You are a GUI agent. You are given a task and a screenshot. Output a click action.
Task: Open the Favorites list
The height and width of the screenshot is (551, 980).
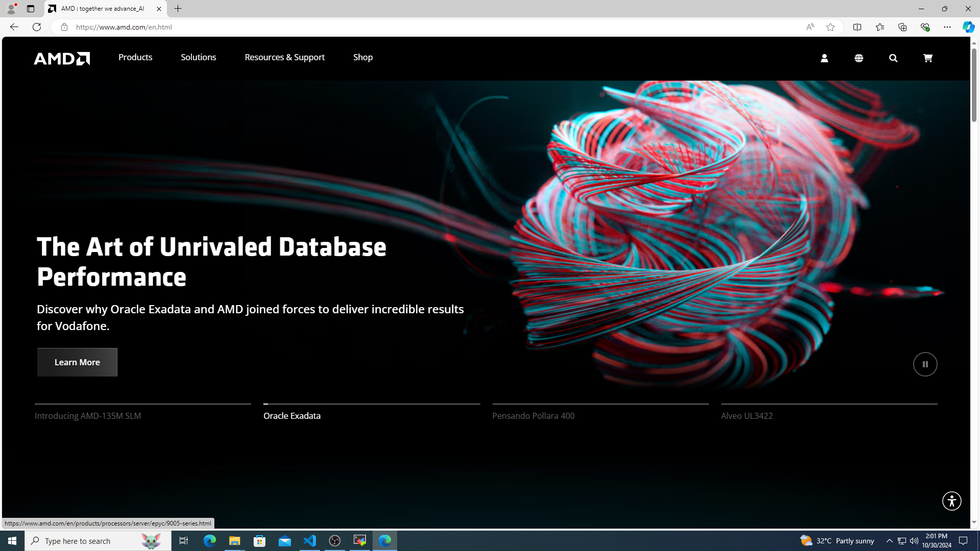[x=880, y=27]
